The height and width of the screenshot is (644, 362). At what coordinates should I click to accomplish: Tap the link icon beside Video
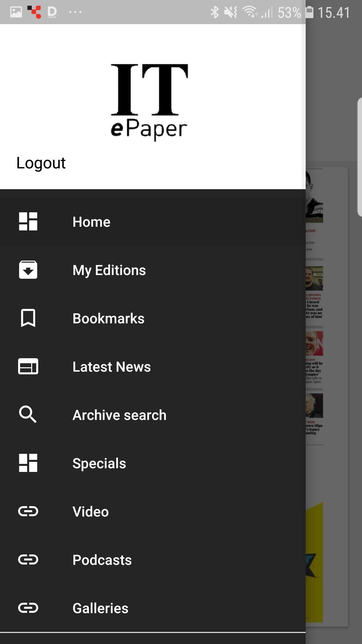tap(28, 511)
